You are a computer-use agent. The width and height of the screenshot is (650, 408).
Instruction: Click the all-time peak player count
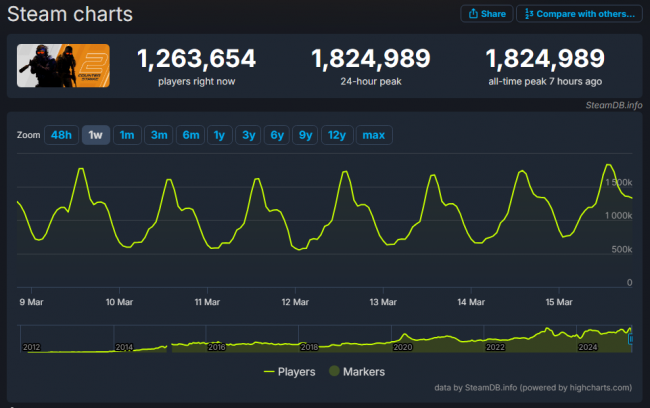[x=545, y=59]
